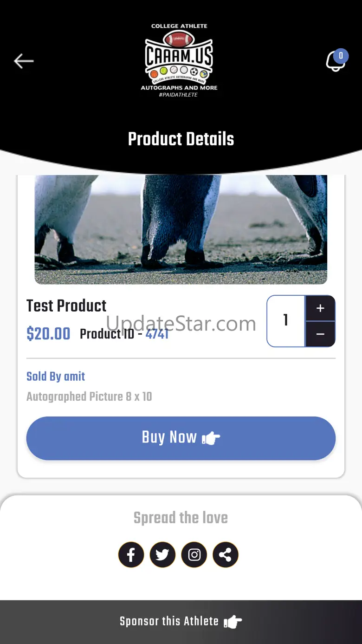The image size is (362, 644).
Task: Tap the penguin product image
Action: [181, 229]
